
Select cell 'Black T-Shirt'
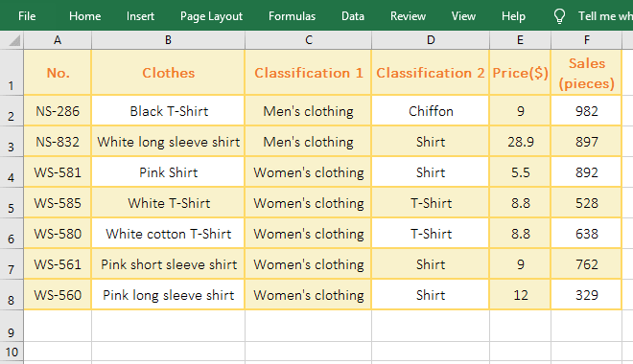[168, 111]
